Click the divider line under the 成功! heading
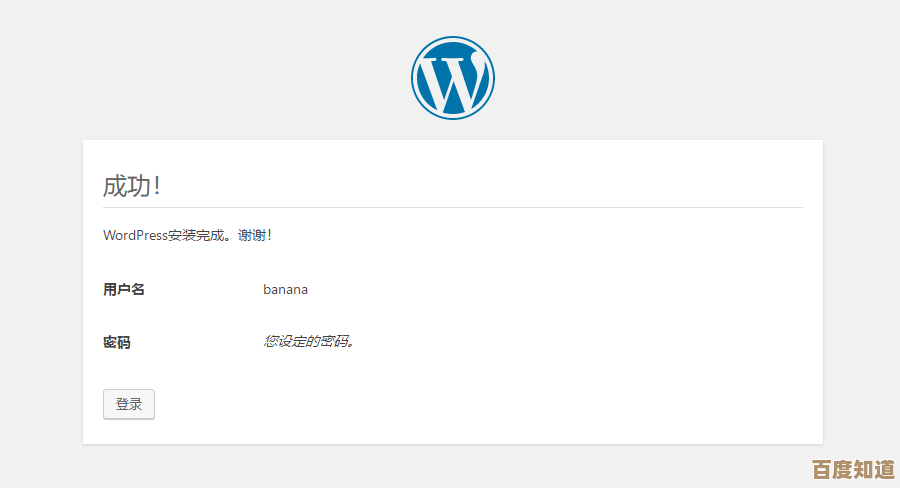The width and height of the screenshot is (900, 488). [x=452, y=207]
